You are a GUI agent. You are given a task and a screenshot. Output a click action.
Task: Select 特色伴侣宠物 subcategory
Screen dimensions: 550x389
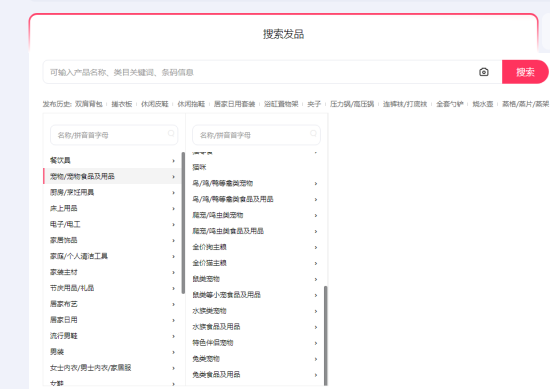pyautogui.click(x=255, y=343)
